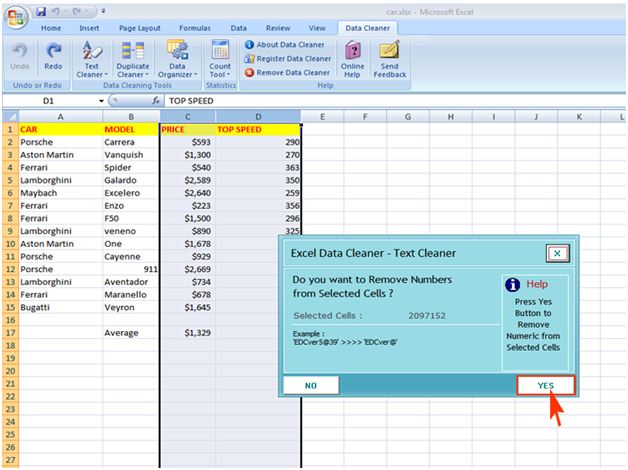
Task: Click the insert function fx icon
Action: tap(156, 101)
